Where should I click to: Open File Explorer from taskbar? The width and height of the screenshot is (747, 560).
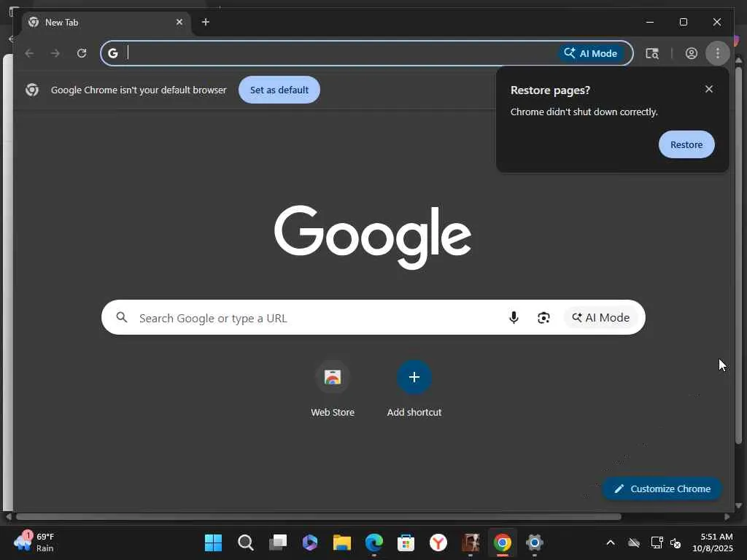(x=342, y=542)
